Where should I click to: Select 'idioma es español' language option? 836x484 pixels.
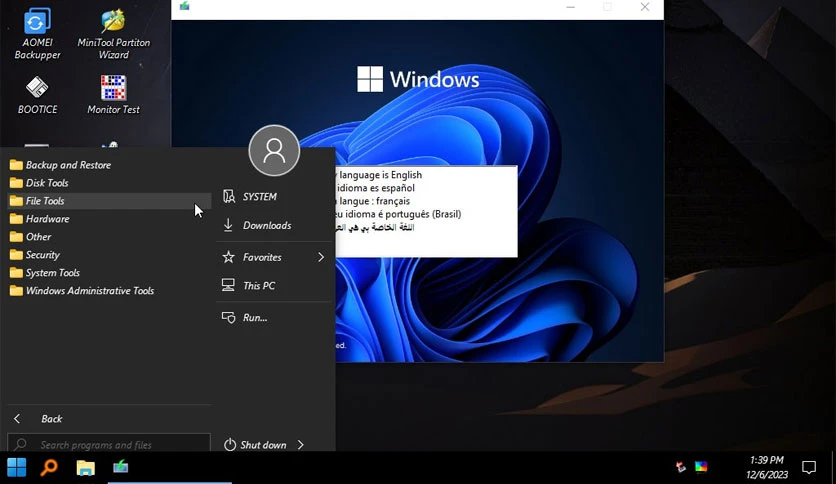[376, 188]
